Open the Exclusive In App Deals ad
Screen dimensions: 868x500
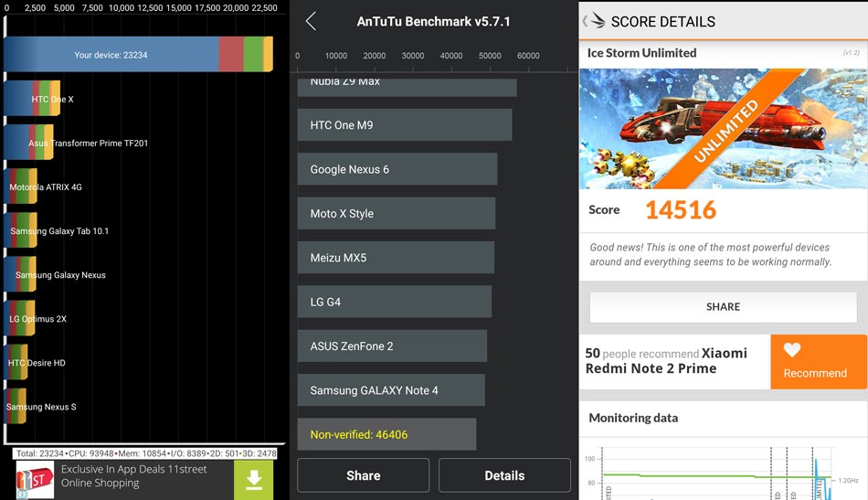pyautogui.click(x=144, y=480)
